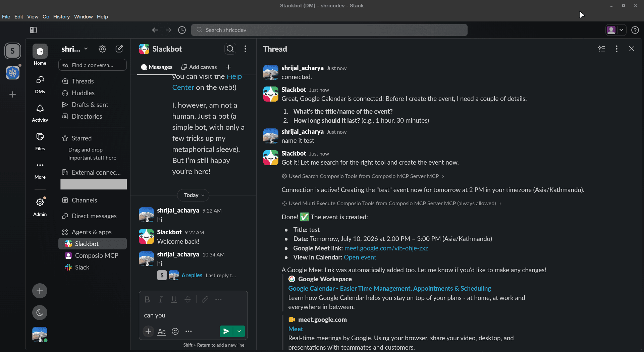Toggle the moon pause notifications button
The height and width of the screenshot is (352, 644).
[x=40, y=313]
